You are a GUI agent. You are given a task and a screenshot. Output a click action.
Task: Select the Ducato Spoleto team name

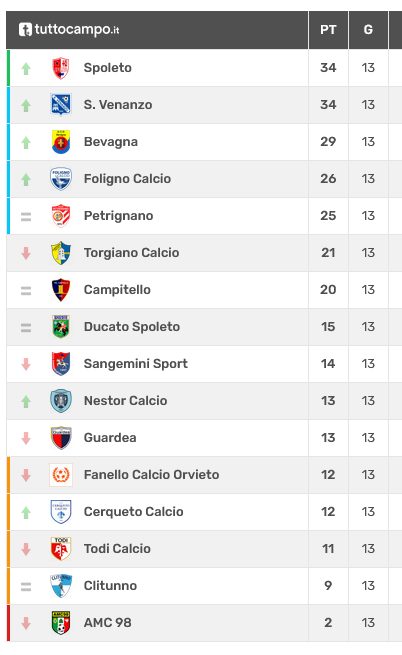pos(132,327)
